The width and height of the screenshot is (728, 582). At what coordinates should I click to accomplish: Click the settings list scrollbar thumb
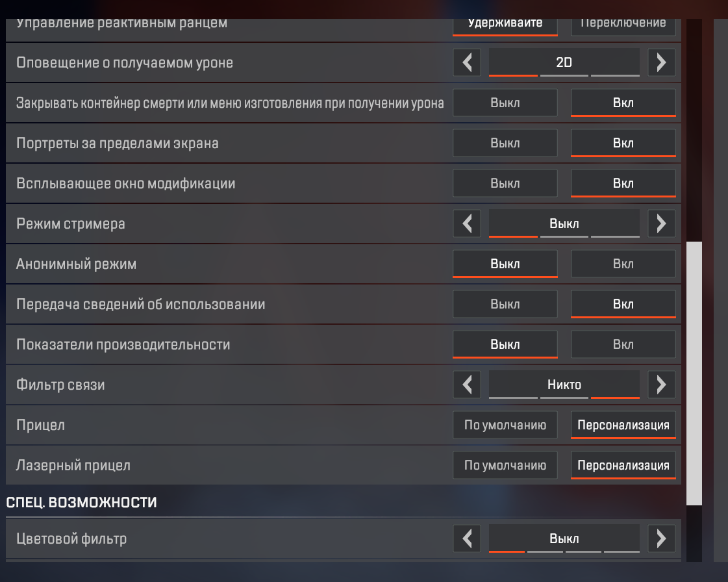click(x=694, y=373)
